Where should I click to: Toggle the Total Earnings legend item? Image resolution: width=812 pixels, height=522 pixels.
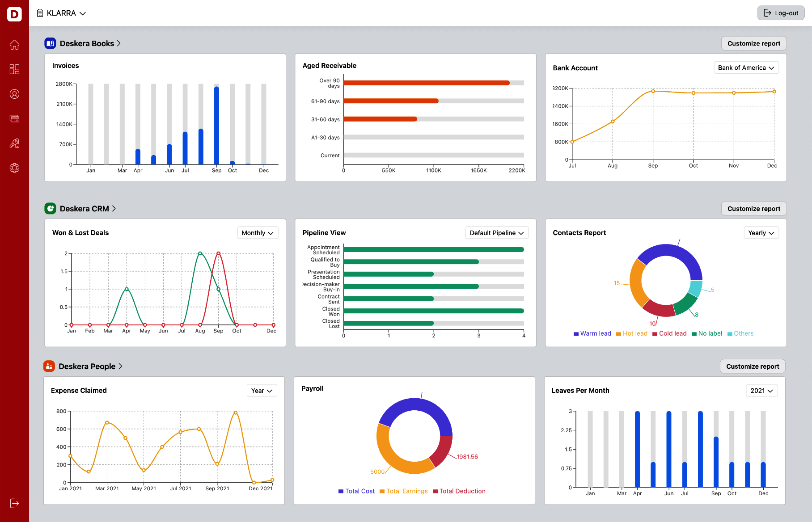point(403,491)
